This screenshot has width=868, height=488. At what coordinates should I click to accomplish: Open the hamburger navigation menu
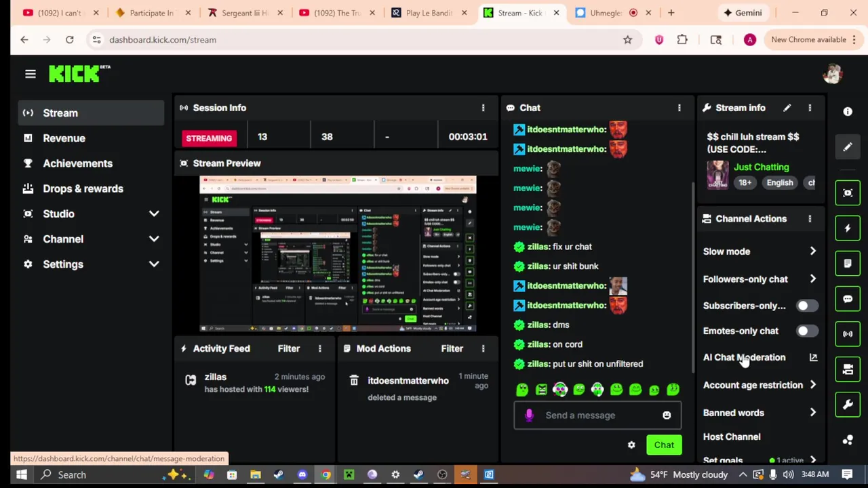30,74
